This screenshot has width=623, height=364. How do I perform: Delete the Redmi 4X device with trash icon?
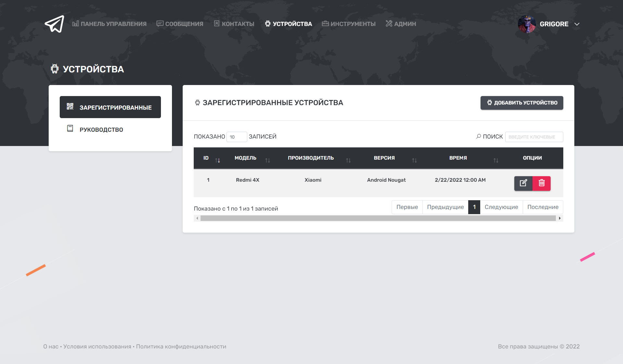click(542, 183)
